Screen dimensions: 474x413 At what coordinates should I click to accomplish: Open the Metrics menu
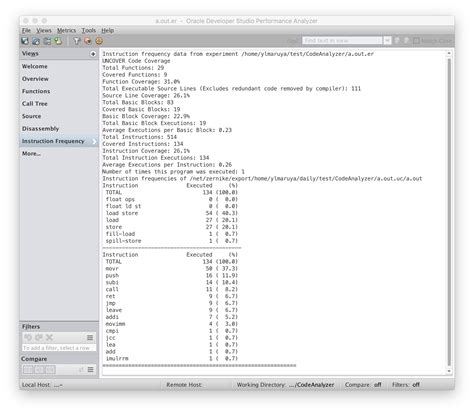66,30
